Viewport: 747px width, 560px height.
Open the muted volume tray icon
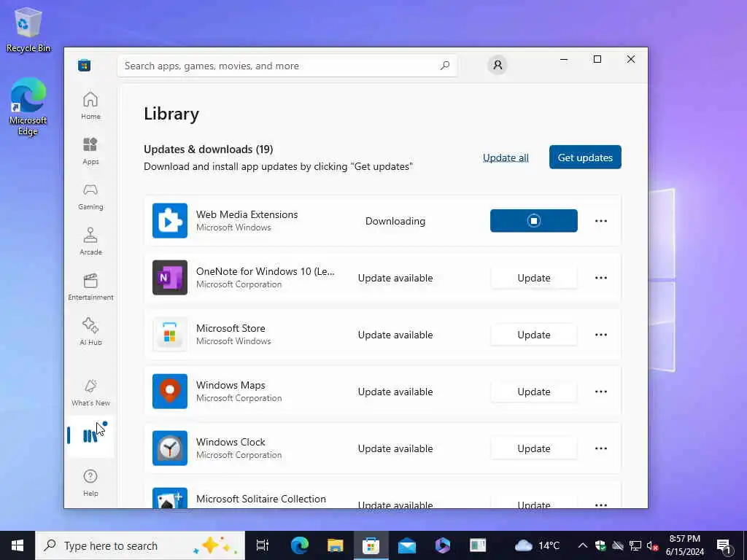point(652,545)
